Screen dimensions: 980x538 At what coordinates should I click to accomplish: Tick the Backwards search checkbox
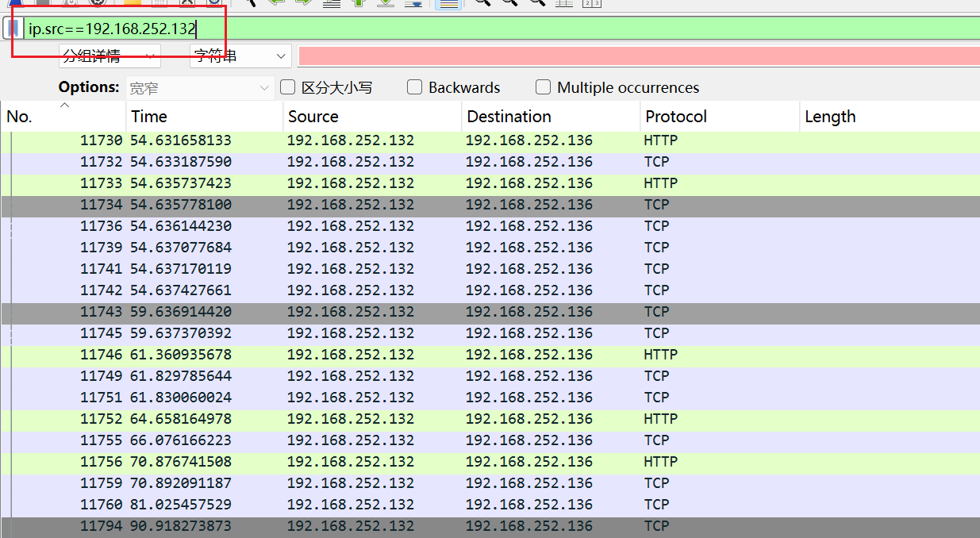pyautogui.click(x=414, y=87)
